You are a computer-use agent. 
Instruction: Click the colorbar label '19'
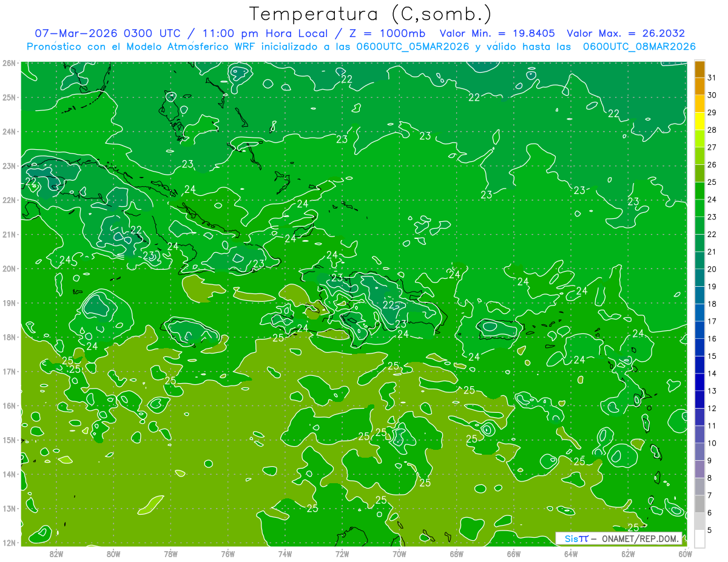click(712, 286)
